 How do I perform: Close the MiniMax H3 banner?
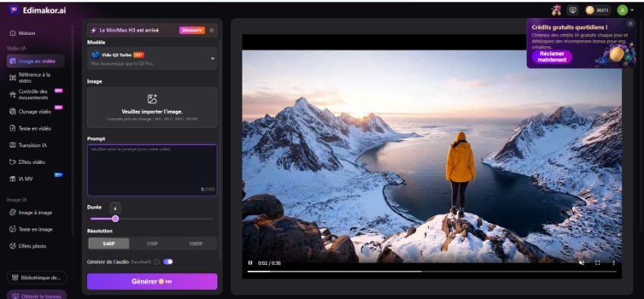click(211, 30)
